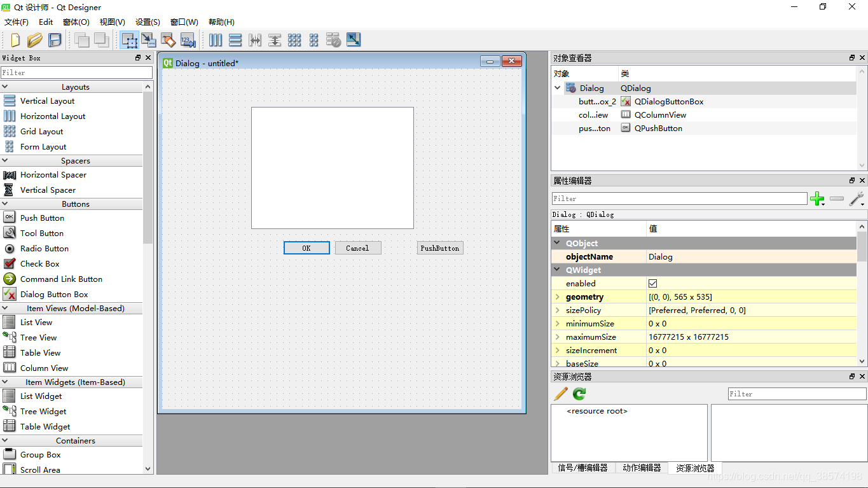Select QColumnView row in object inspector
868x488 pixels.
point(704,115)
